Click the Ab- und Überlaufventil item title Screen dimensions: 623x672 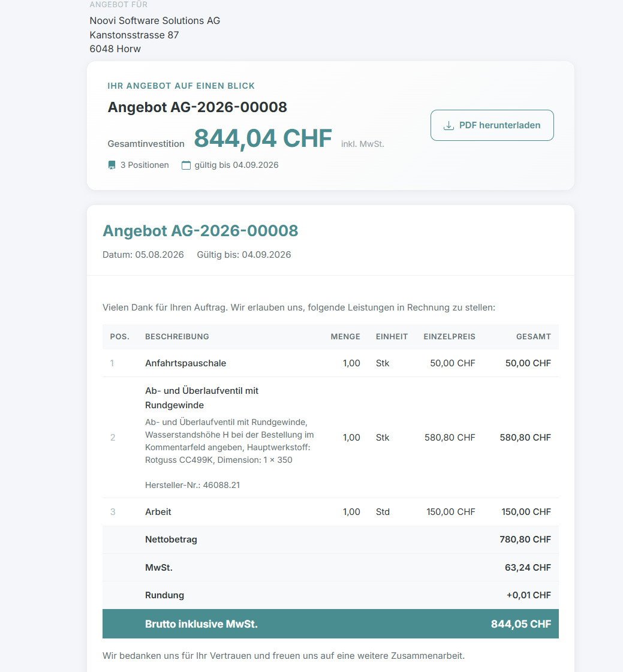pyautogui.click(x=201, y=397)
